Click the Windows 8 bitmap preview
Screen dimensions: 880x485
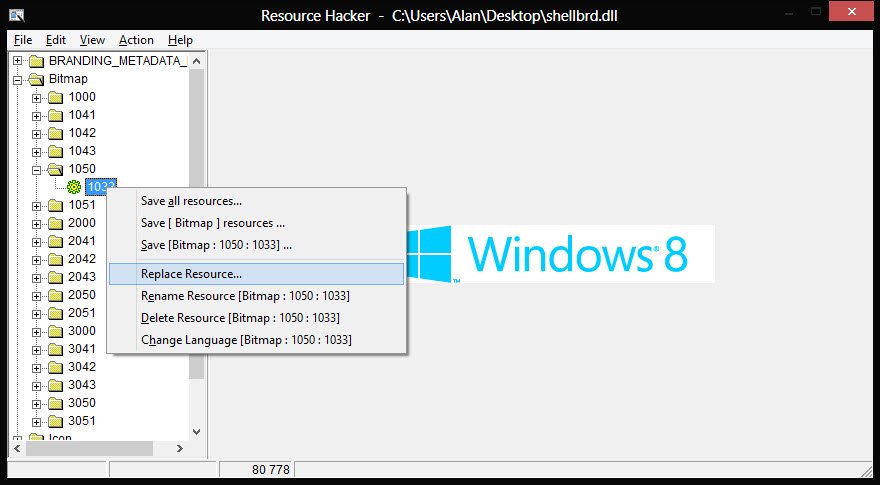pos(560,254)
